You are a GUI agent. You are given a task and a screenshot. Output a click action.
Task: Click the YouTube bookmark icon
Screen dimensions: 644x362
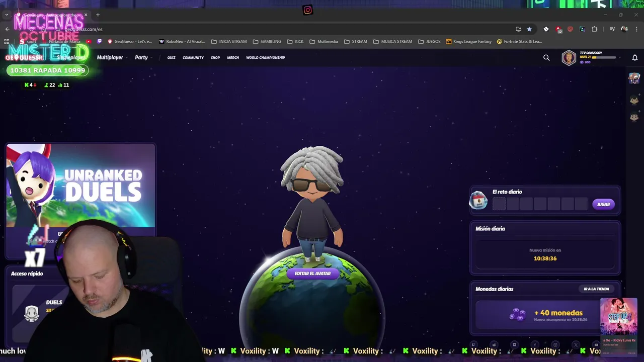[89, 41]
